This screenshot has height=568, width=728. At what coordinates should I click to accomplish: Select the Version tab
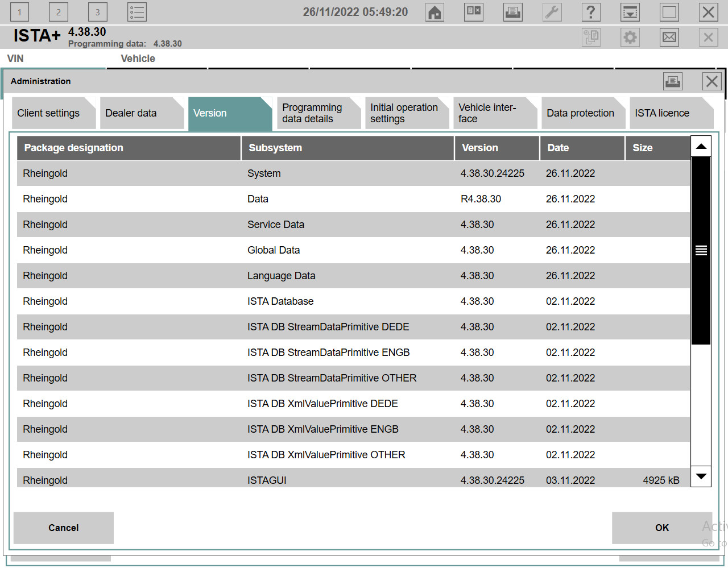click(230, 113)
